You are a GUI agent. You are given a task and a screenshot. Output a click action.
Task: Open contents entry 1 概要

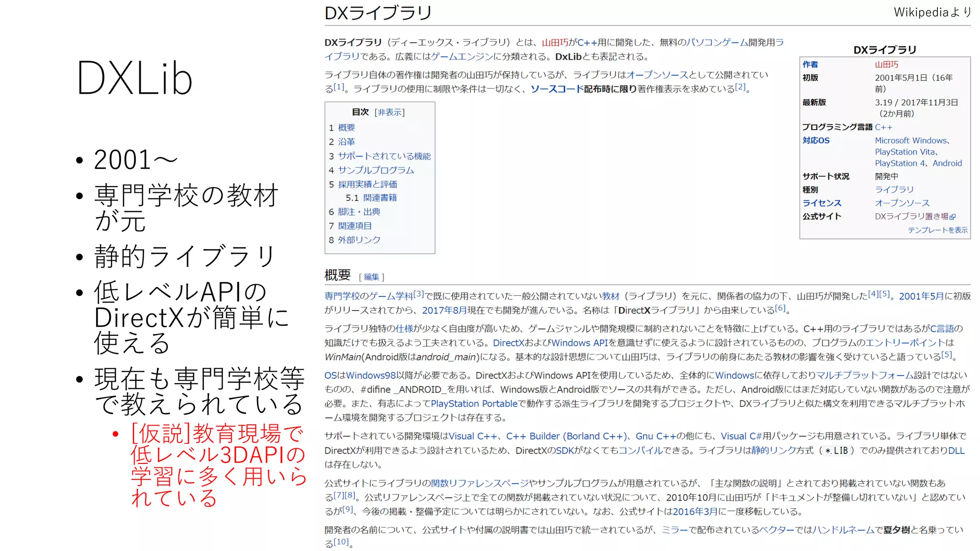(x=346, y=128)
